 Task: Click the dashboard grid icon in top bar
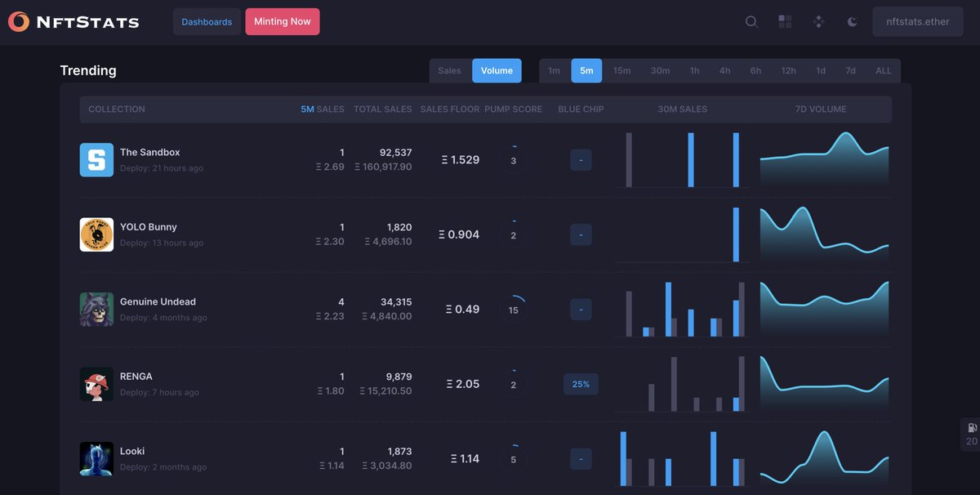click(x=785, y=21)
